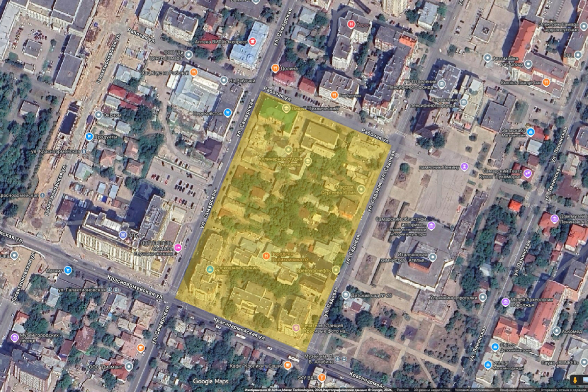Click the Кулинарная студия Аквариум pin
This screenshot has width=588, height=392.
tap(308, 161)
